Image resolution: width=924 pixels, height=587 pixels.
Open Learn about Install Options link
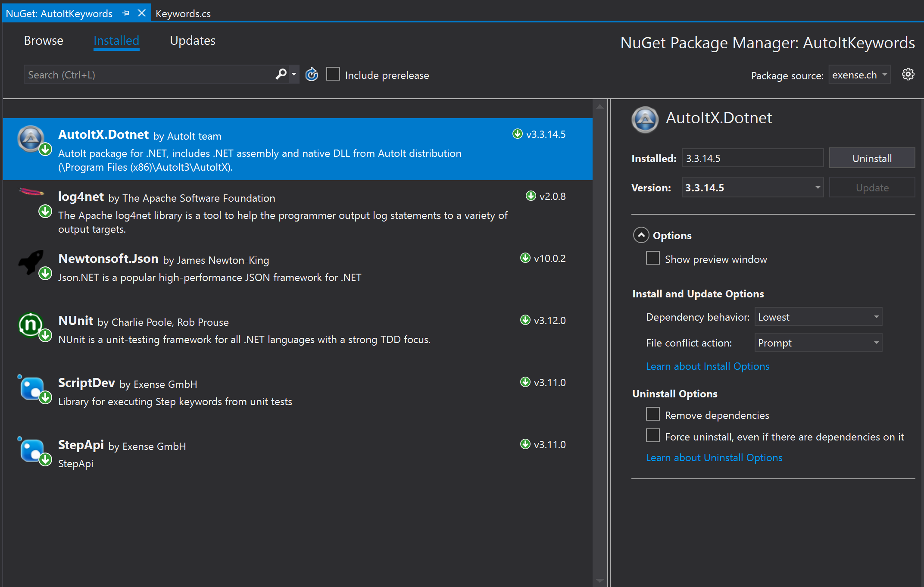(707, 366)
